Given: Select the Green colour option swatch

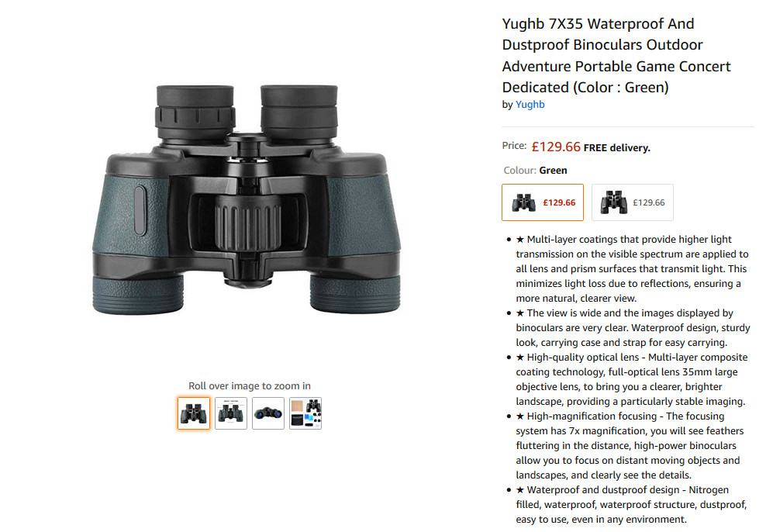Looking at the screenshot, I should click(x=543, y=202).
